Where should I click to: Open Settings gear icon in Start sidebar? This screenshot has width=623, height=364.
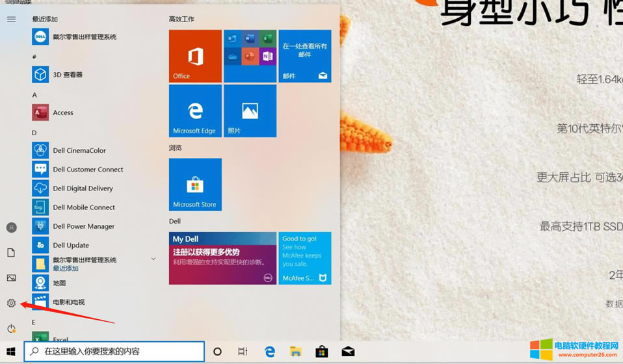pos(11,304)
